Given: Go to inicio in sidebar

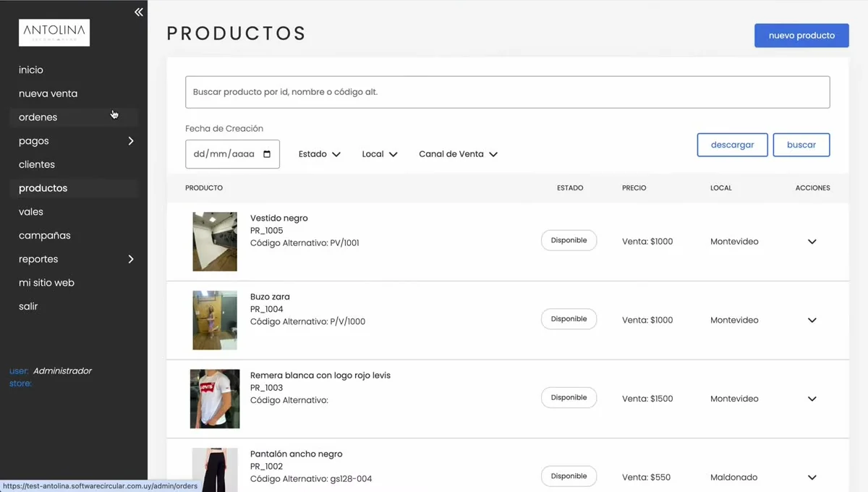Looking at the screenshot, I should (x=31, y=70).
